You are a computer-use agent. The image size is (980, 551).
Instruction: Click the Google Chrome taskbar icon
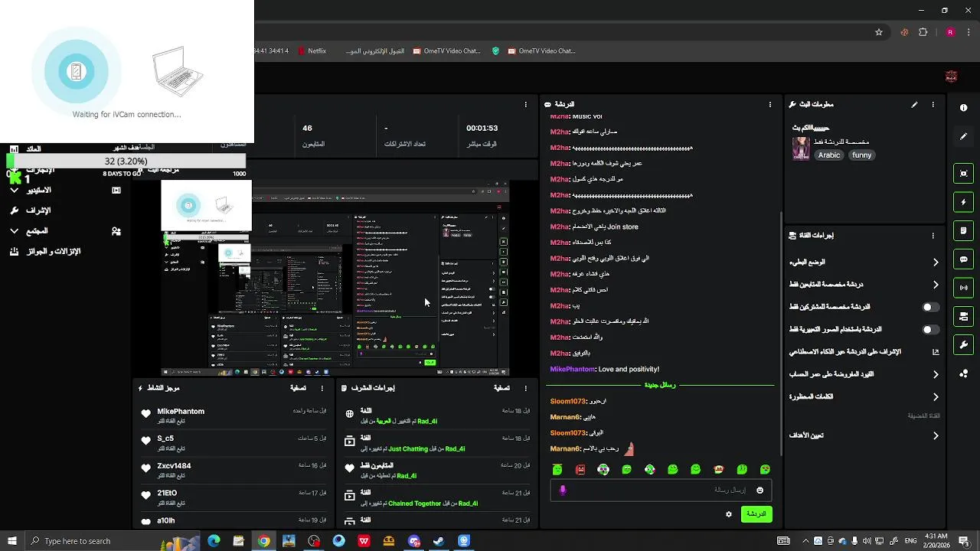click(x=263, y=541)
